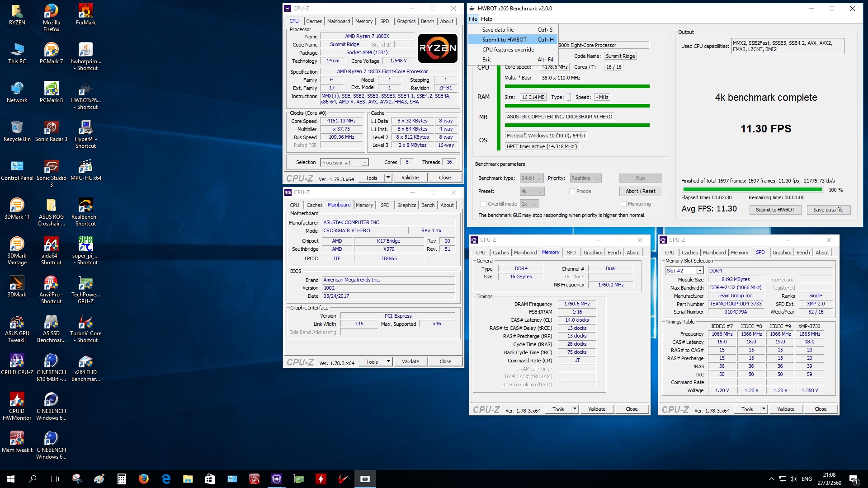Open x264 FHD Benchmark icon
This screenshot has width=868, height=488.
click(x=85, y=367)
